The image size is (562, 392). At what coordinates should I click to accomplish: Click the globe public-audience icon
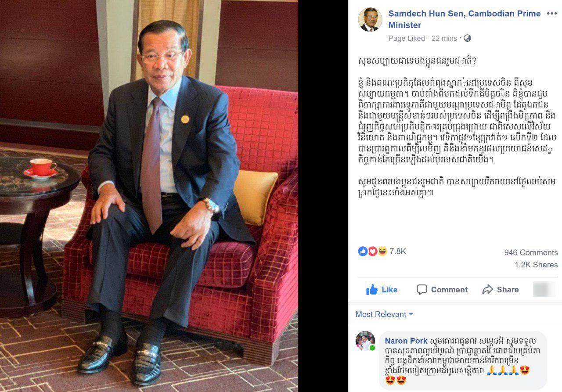(x=467, y=38)
